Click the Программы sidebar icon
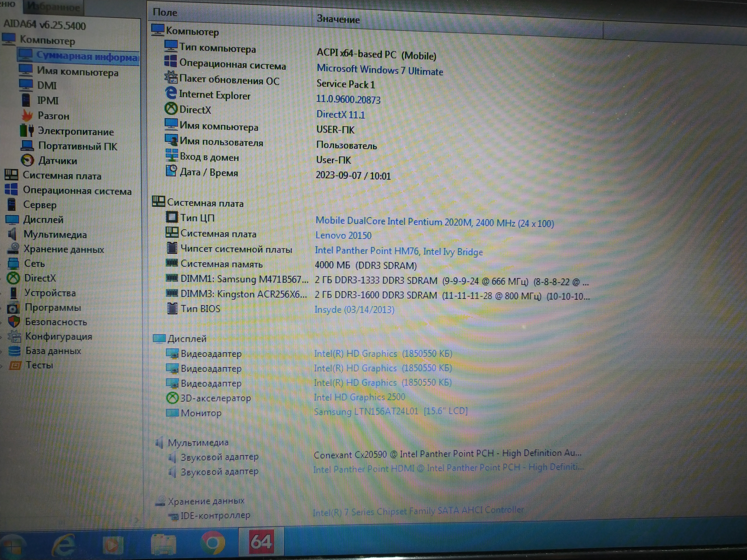 coord(13,308)
